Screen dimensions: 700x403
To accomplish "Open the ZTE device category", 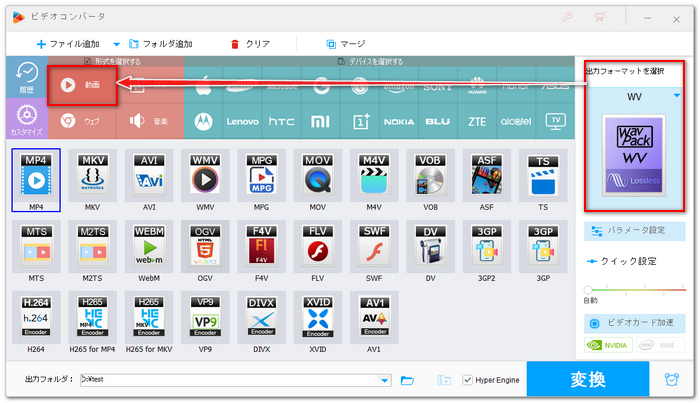I will click(x=477, y=121).
